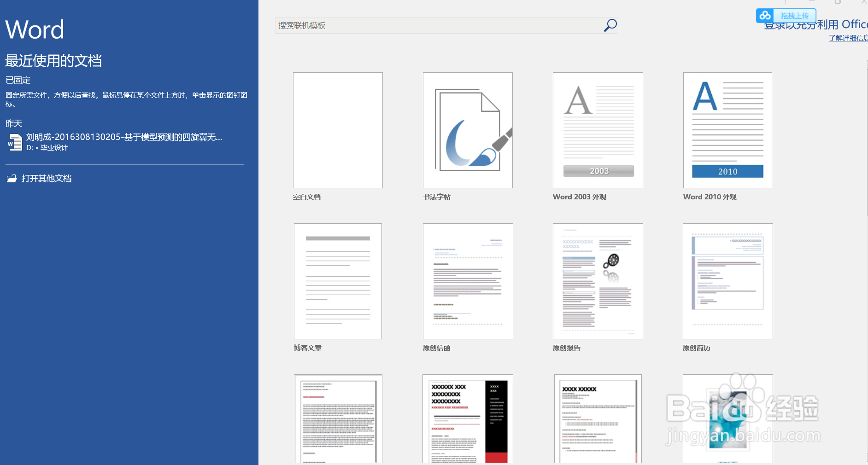Open the Word 2003 外观 template

598,130
